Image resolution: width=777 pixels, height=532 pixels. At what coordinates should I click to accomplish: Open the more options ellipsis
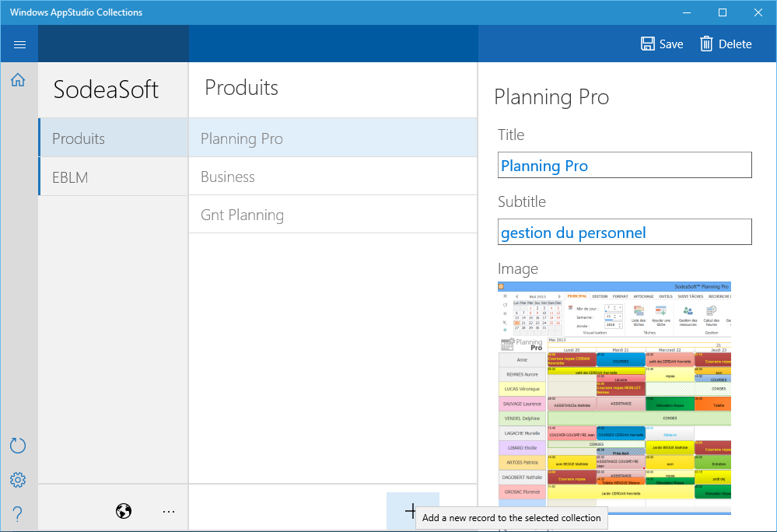tap(169, 511)
